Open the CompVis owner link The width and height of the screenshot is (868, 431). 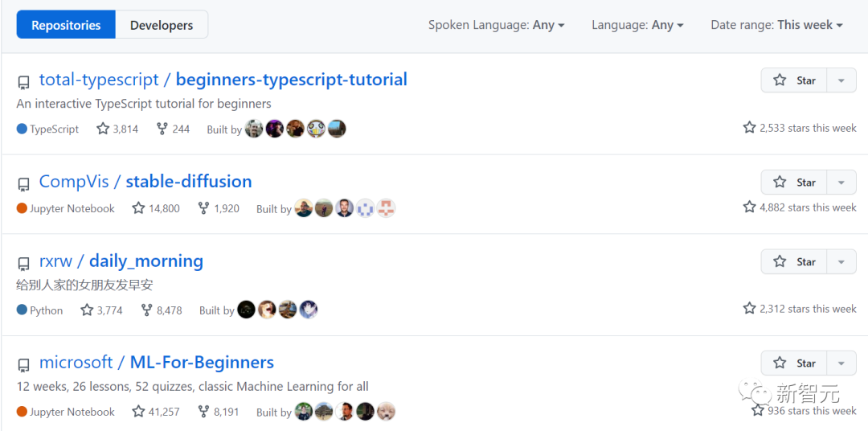click(x=74, y=182)
